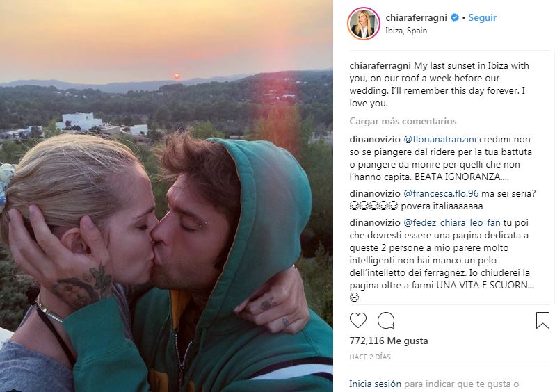Open chiaraferragni username in the caption
Viewport: 555px width, 392px height.
(x=380, y=66)
